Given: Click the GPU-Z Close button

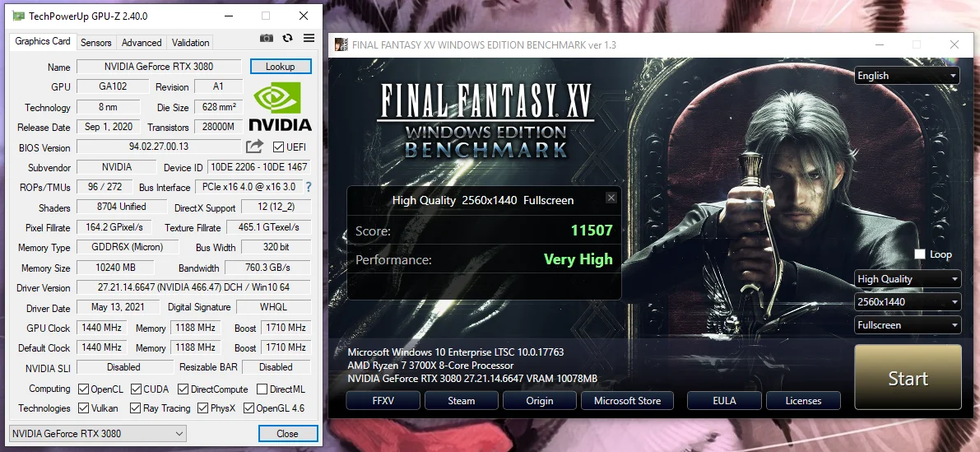Looking at the screenshot, I should coord(287,433).
